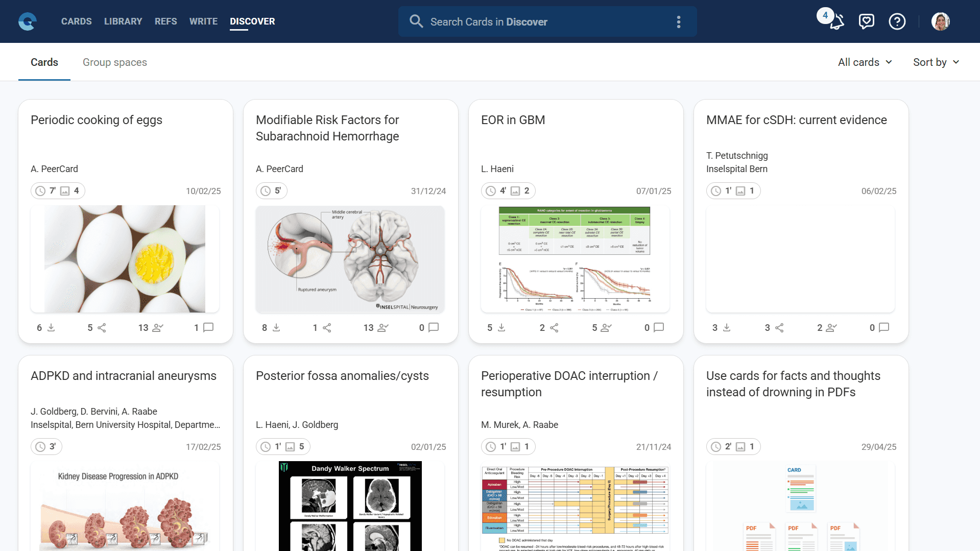Image resolution: width=980 pixels, height=551 pixels.
Task: Click share icon on EOR in GBM card
Action: pyautogui.click(x=554, y=328)
